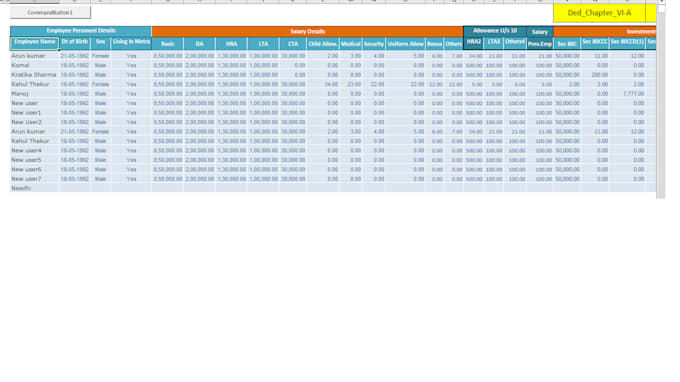The image size is (680, 382).
Task: Select the Allowance U/s 10 group header
Action: (495, 31)
